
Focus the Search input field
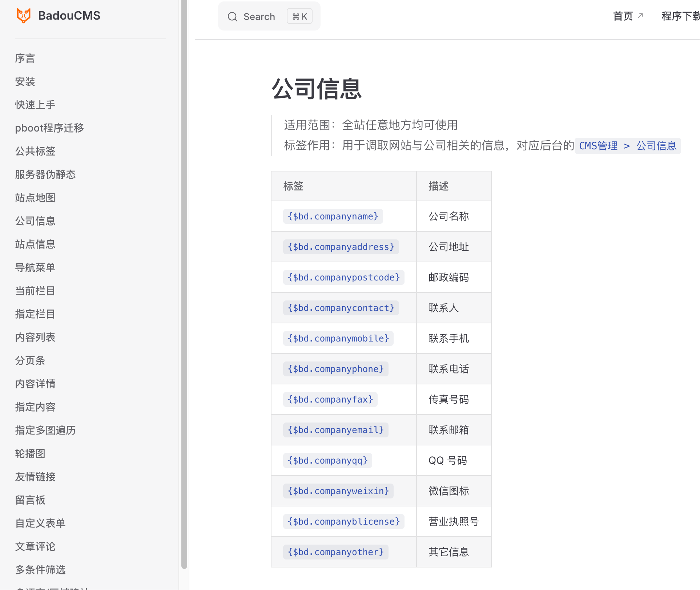point(260,17)
